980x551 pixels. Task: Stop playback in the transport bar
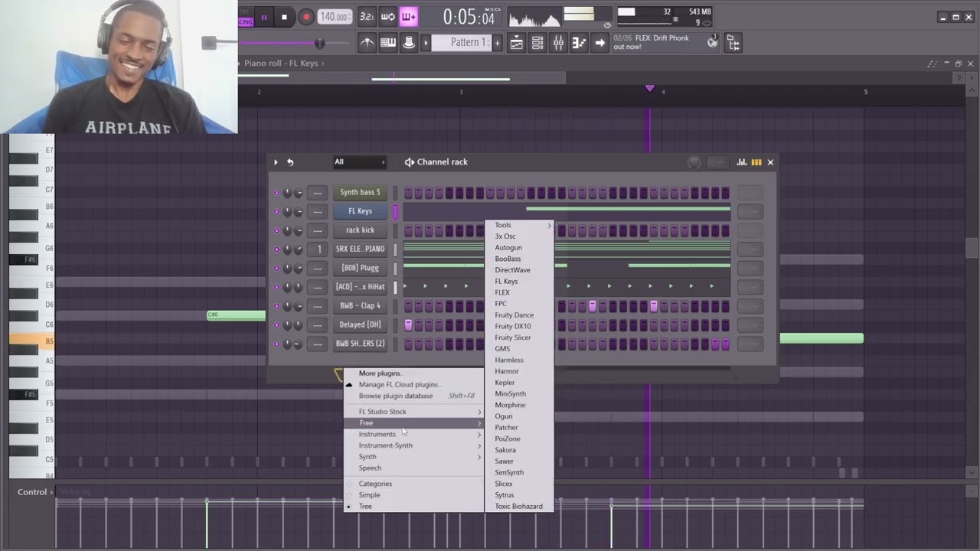284,17
